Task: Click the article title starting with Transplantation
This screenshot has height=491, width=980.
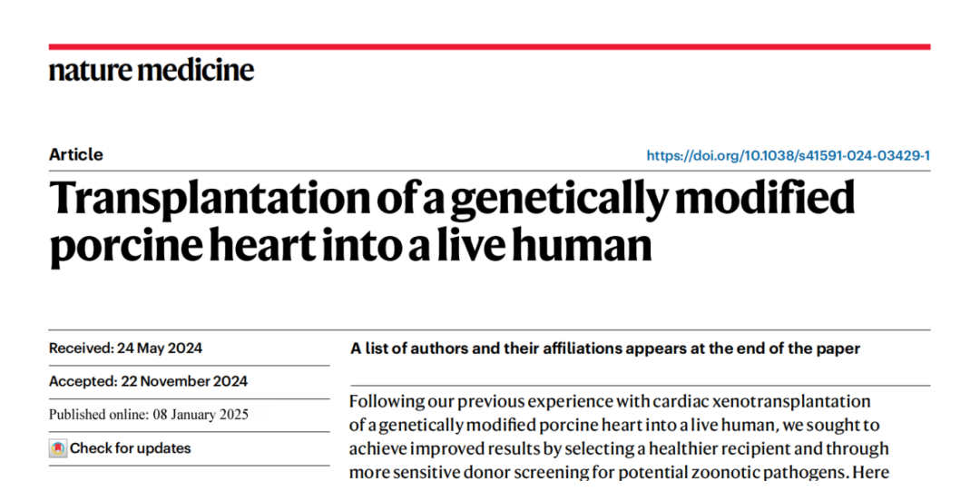Action: tap(452, 221)
